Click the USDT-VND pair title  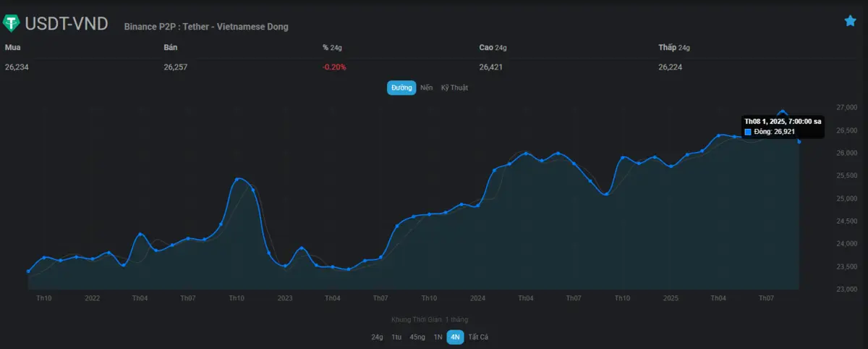click(67, 24)
